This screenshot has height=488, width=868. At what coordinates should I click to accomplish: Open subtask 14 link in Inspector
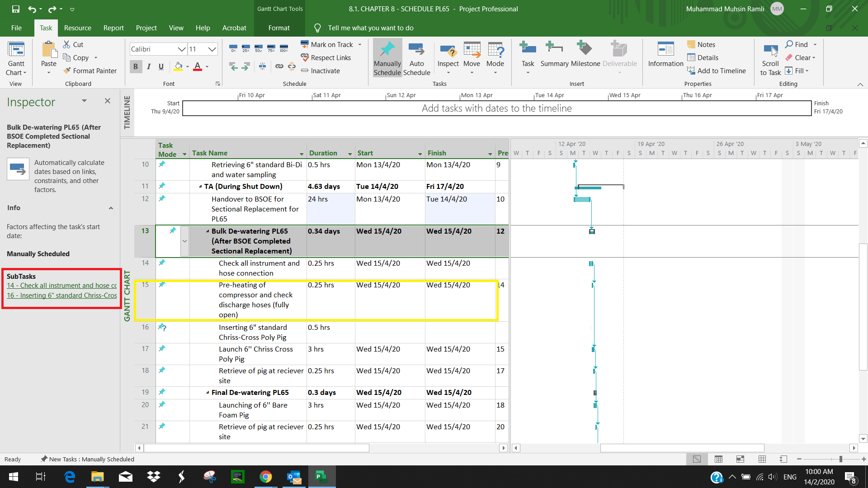tap(61, 285)
